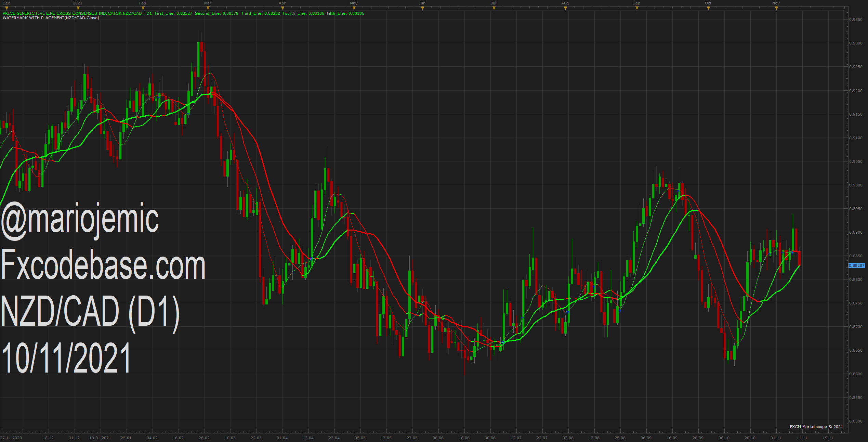Click the 0,9300 price level label

[856, 43]
